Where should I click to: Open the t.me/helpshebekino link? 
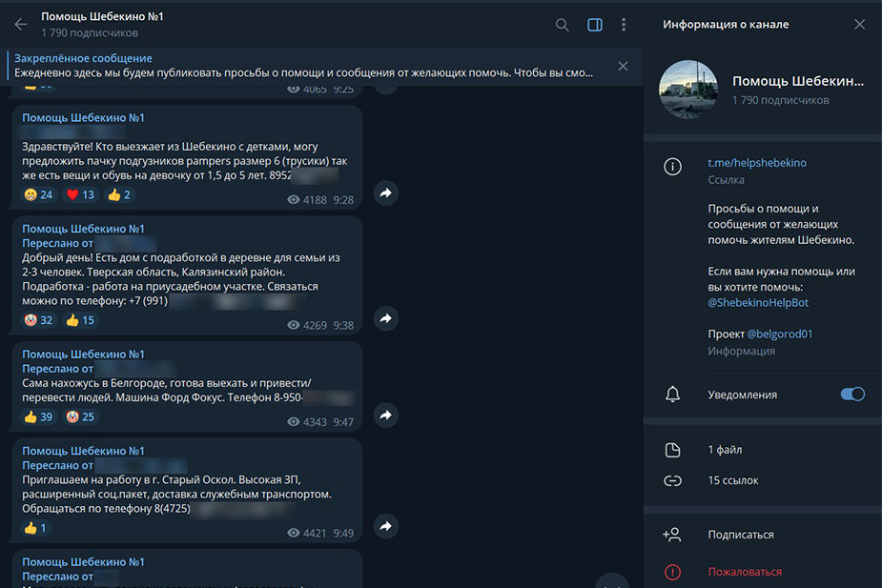tap(756, 163)
